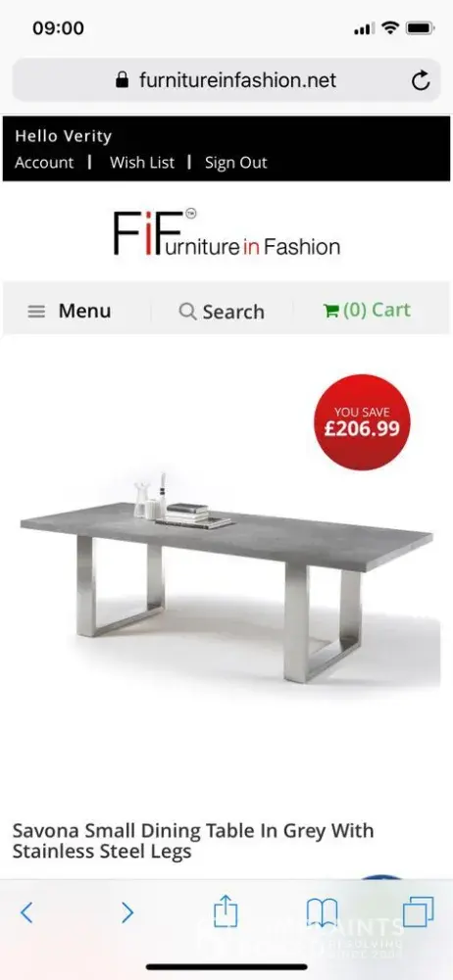Tap the Furniture in Fashion logo

coord(226,233)
